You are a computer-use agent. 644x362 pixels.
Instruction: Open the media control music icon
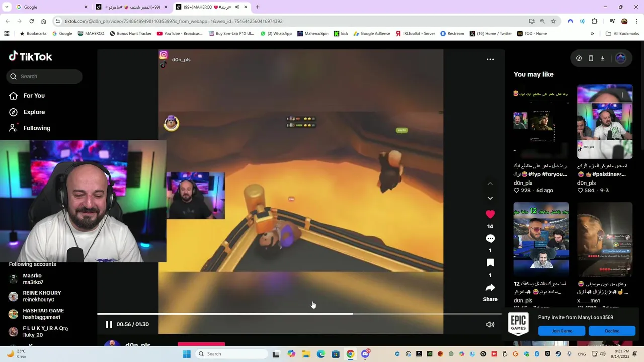tap(612, 21)
